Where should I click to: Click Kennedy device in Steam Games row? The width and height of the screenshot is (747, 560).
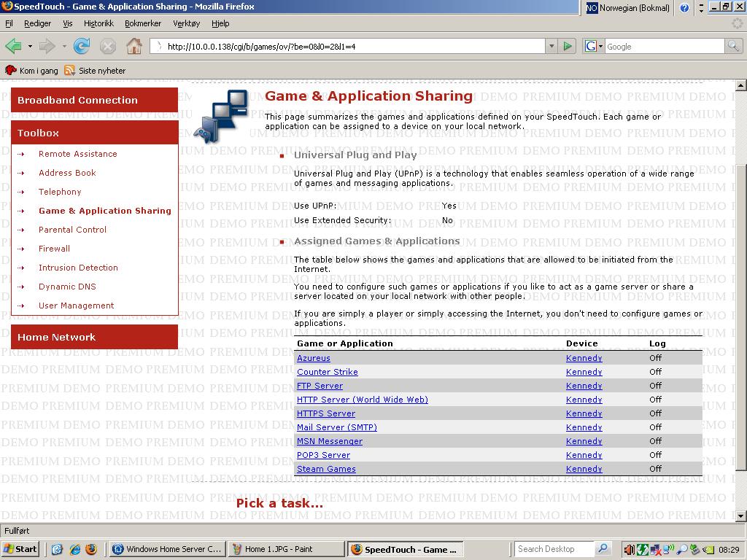pyautogui.click(x=584, y=469)
